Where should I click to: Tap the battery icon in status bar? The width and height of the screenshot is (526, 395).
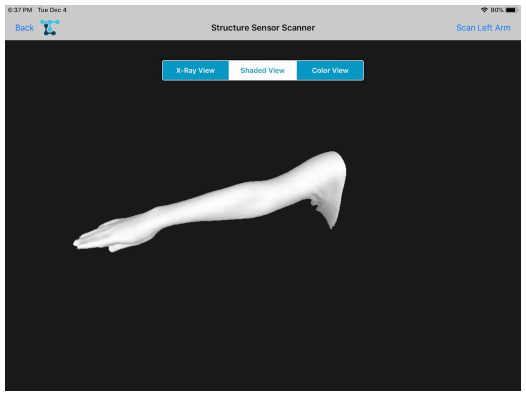(511, 10)
